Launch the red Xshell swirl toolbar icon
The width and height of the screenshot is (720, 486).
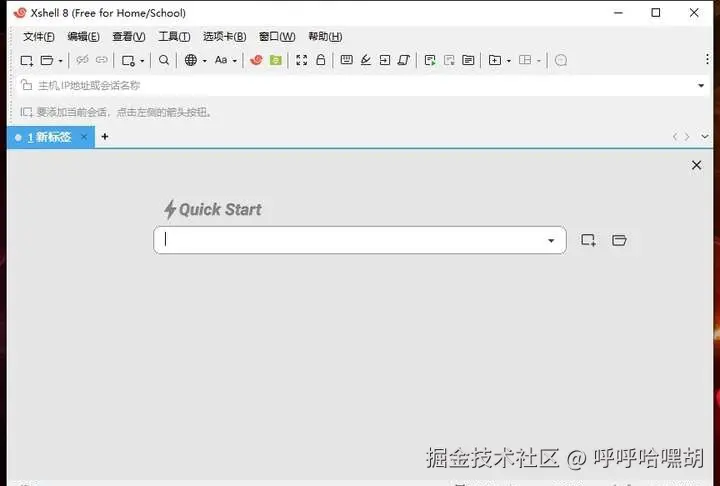(x=256, y=60)
